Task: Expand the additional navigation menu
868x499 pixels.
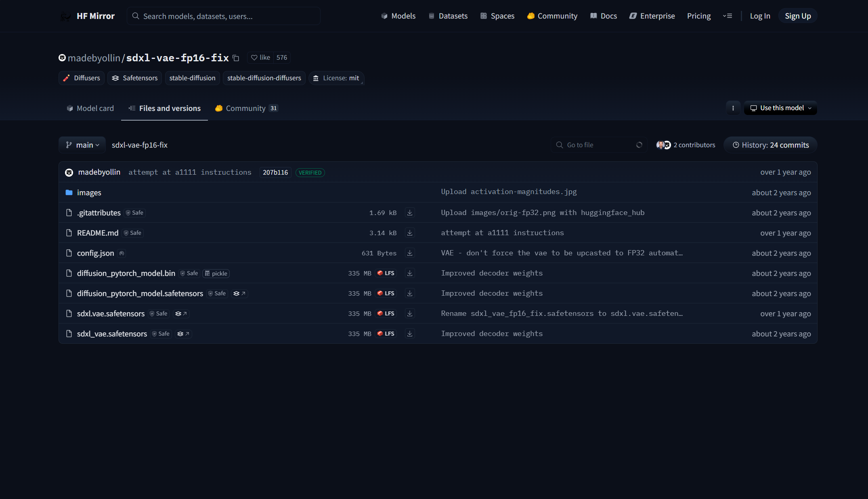Action: pyautogui.click(x=728, y=16)
